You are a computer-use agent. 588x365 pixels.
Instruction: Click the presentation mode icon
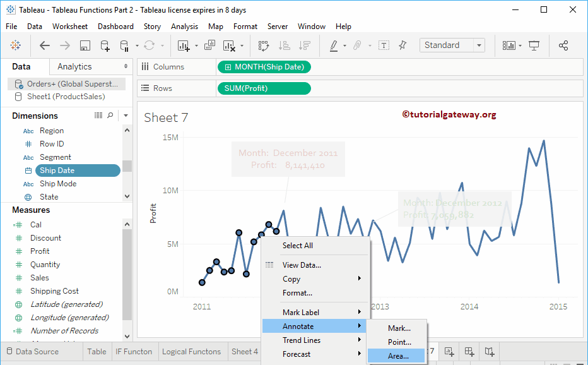(534, 45)
